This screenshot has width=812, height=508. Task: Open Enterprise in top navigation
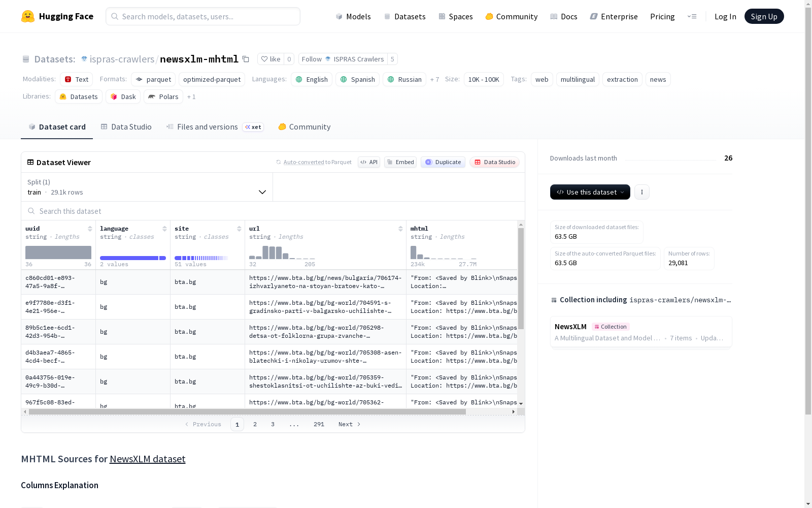pos(614,16)
